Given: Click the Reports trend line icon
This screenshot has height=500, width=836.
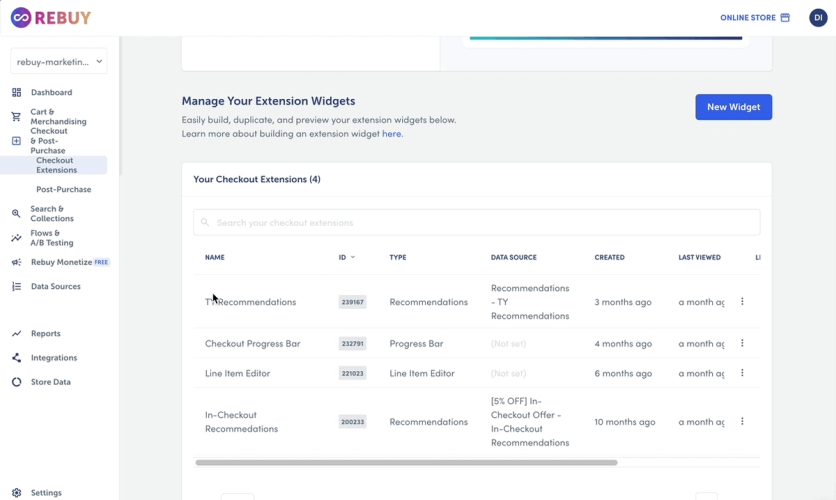Looking at the screenshot, I should (x=17, y=333).
